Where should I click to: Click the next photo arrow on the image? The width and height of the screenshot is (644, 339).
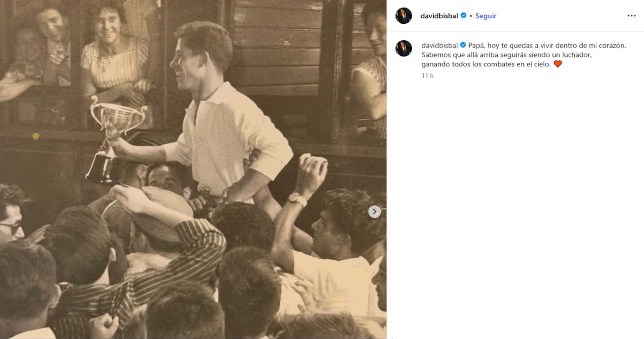[374, 212]
